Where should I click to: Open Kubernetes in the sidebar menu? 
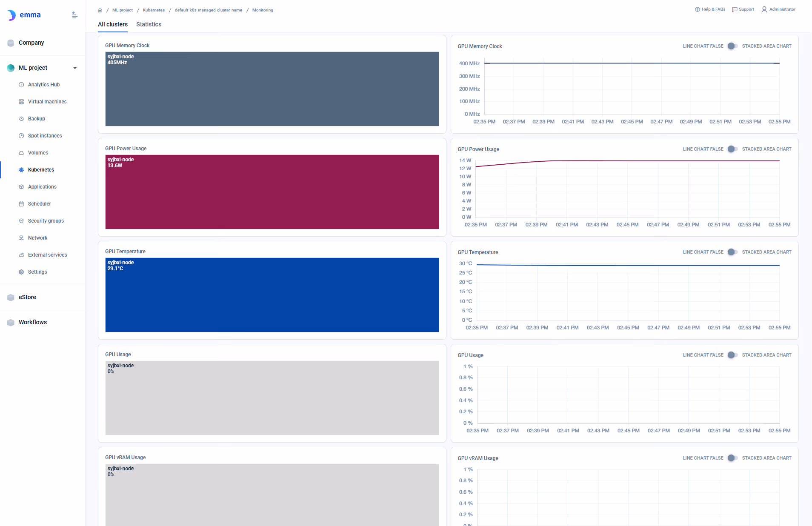(x=43, y=170)
